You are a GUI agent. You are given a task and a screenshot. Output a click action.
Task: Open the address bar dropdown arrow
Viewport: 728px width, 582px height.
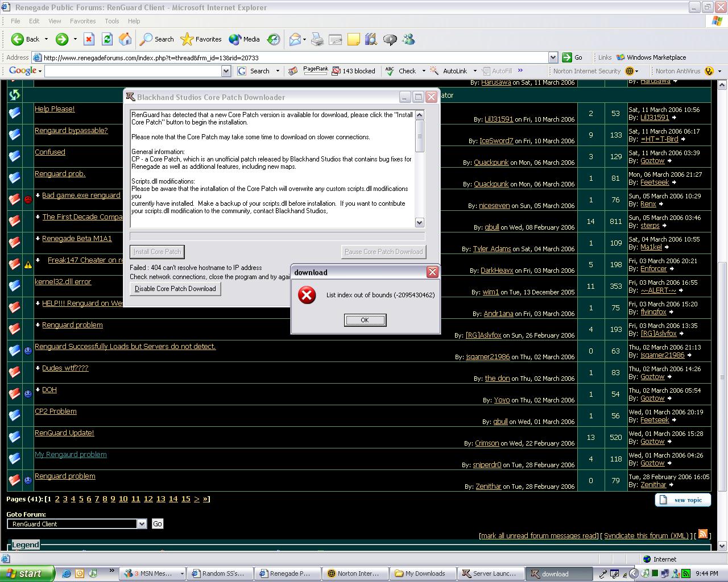pyautogui.click(x=553, y=57)
